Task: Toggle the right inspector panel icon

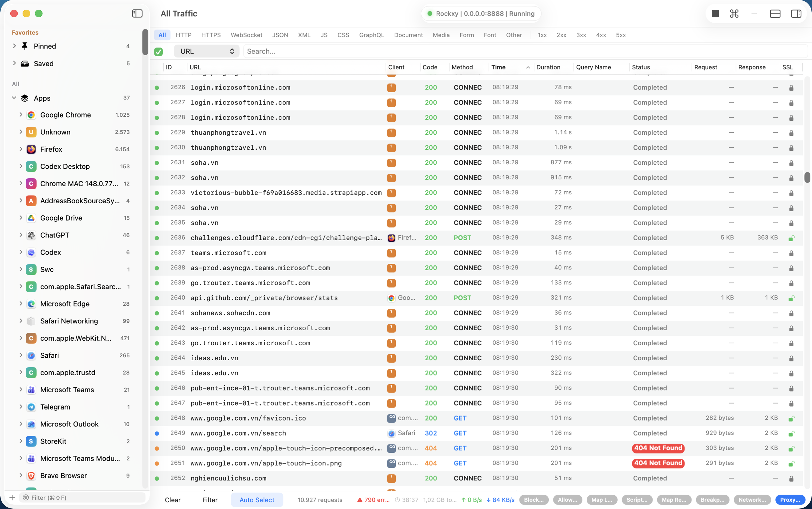Action: pos(796,13)
